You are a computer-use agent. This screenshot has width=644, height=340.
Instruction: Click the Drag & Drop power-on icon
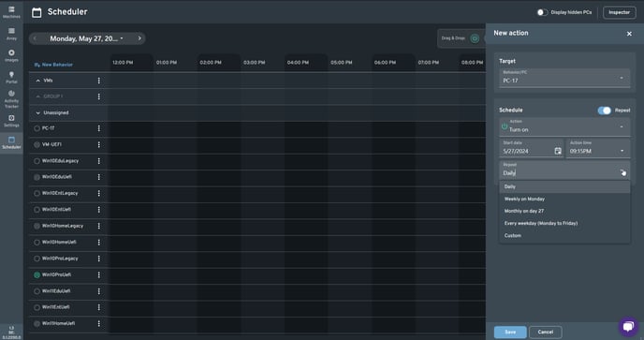click(475, 38)
